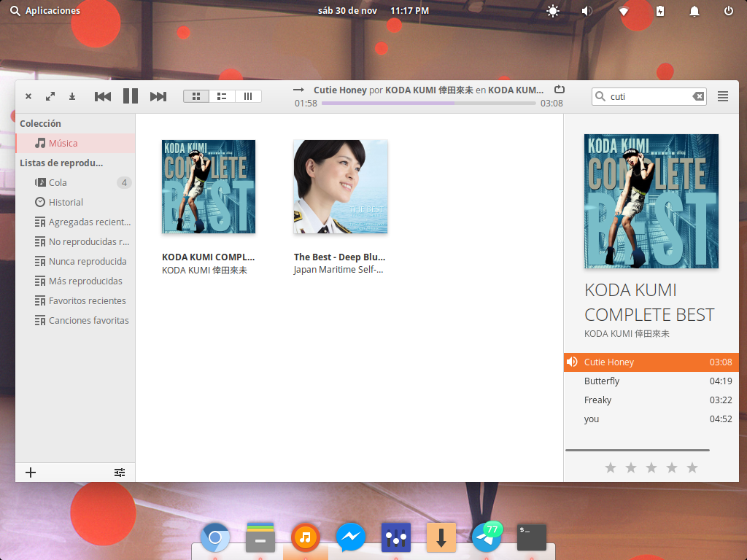Viewport: 747px width, 560px height.
Task: Open the battery power indicator
Action: (659, 11)
